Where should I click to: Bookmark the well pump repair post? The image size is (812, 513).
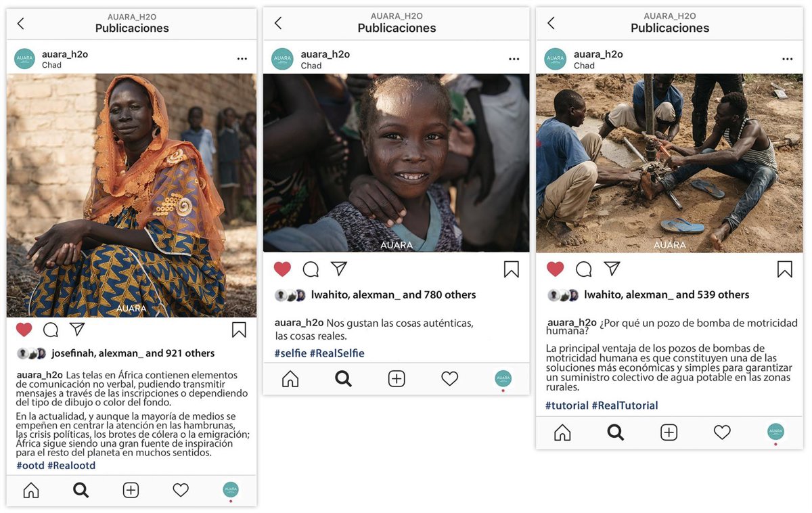pos(784,269)
